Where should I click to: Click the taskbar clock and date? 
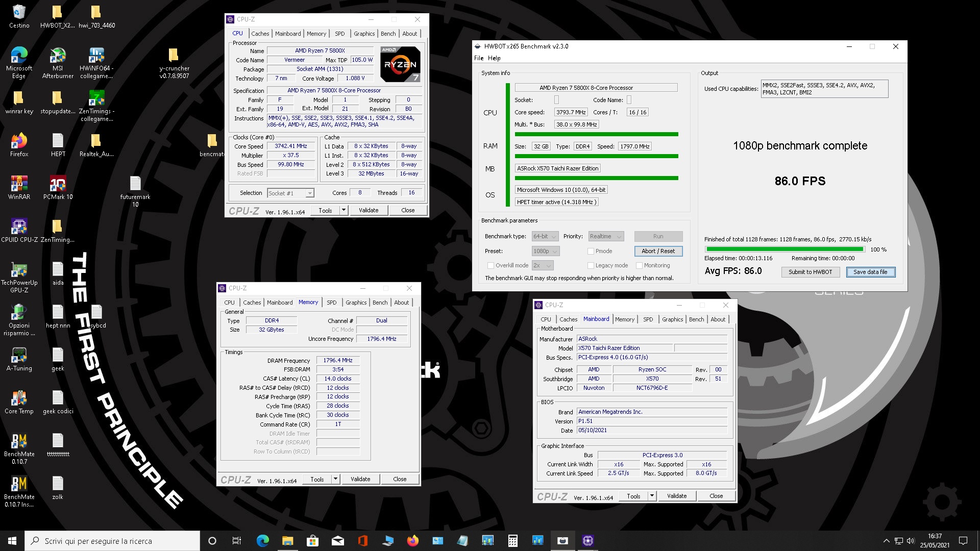(935, 541)
